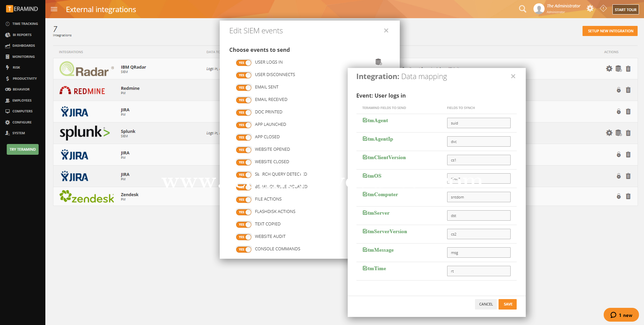This screenshot has width=644, height=325.
Task: Close the Edit SIEM events dialog
Action: (386, 31)
